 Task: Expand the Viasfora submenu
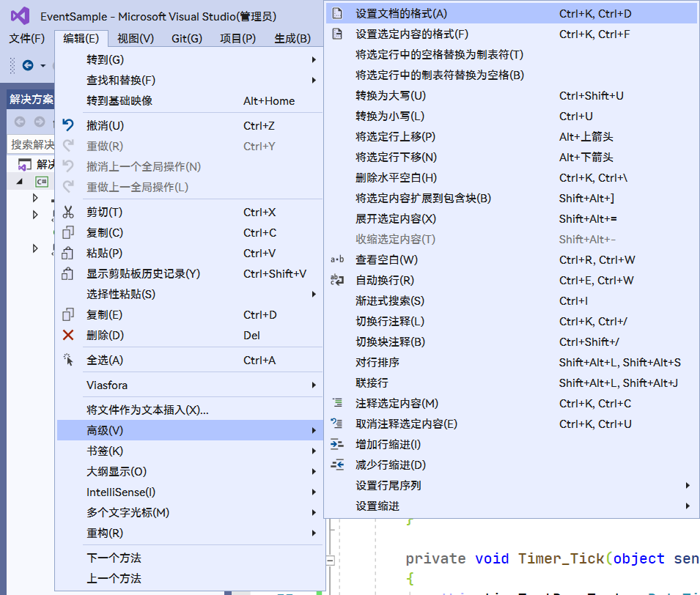190,385
